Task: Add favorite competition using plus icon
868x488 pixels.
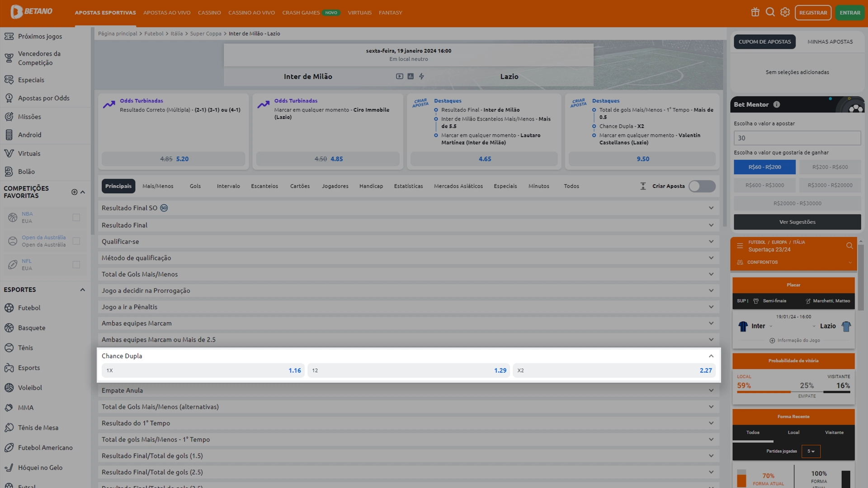Action: pos(74,192)
